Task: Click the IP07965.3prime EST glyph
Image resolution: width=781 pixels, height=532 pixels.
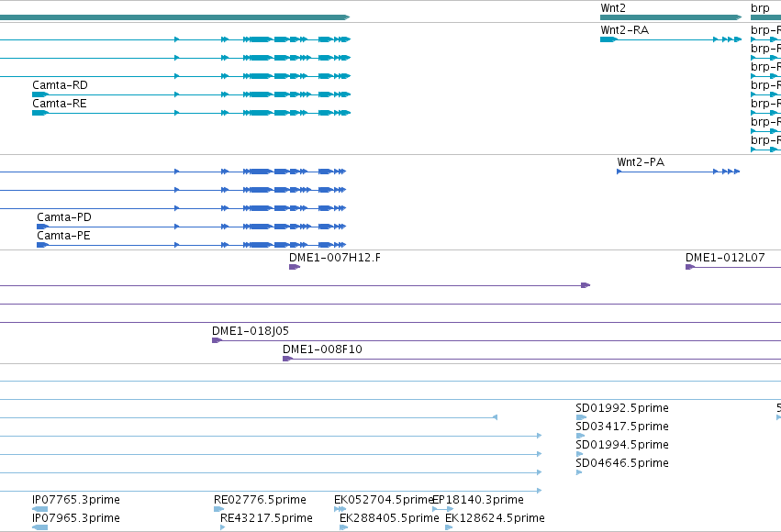Action: 39,527
